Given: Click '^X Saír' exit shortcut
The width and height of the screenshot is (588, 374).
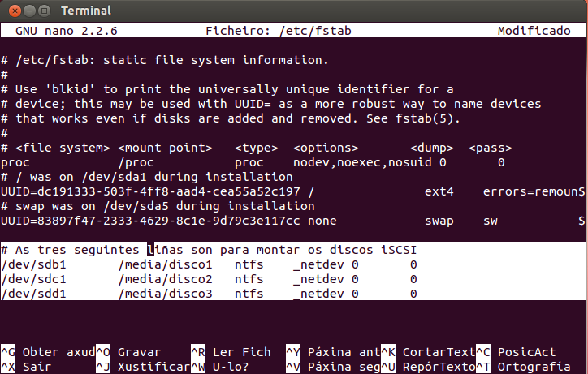Looking at the screenshot, I should [26, 367].
